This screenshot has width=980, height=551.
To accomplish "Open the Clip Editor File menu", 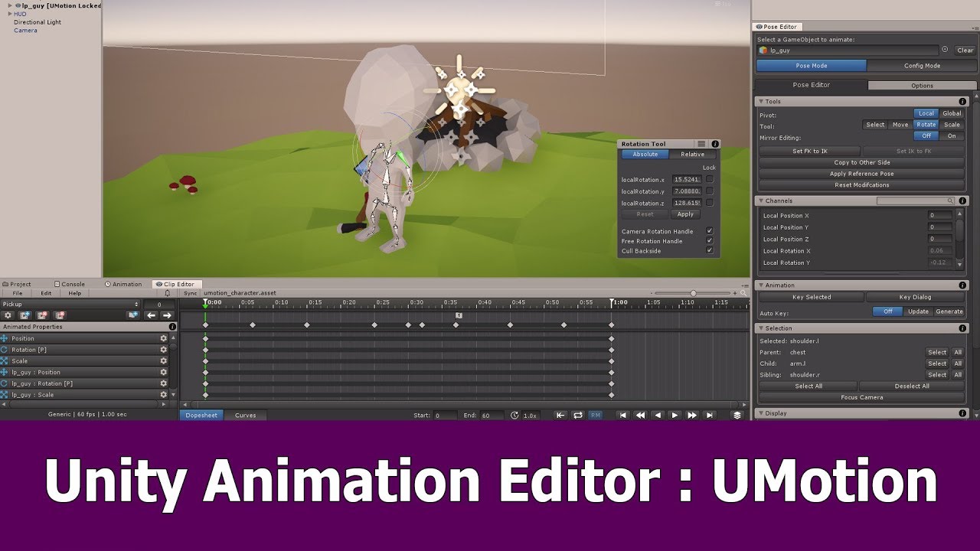I will pos(18,293).
